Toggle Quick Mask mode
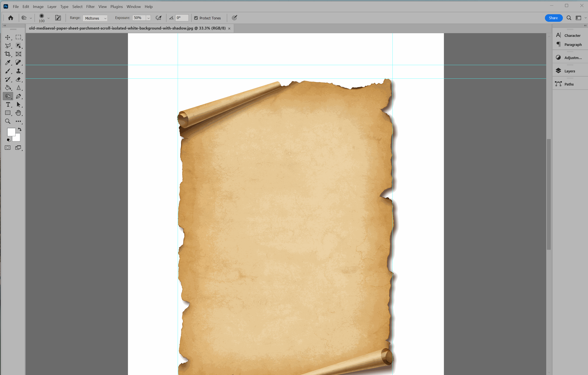 point(8,148)
